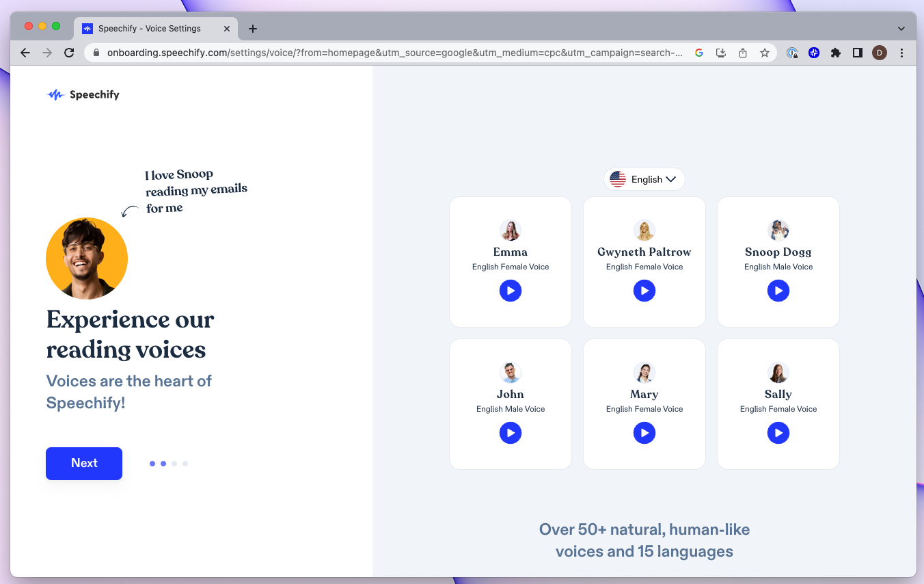Click the second onboarding progress dot
This screenshot has height=584, width=924.
163,464
